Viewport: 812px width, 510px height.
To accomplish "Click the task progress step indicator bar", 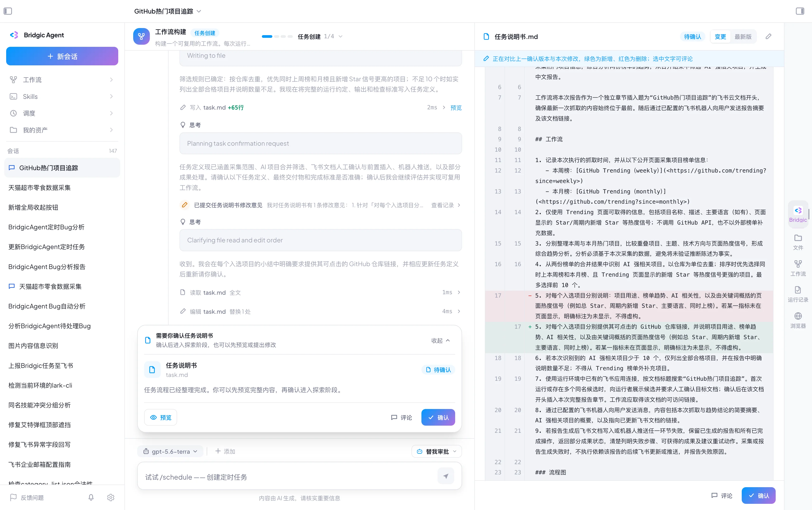I will click(277, 36).
